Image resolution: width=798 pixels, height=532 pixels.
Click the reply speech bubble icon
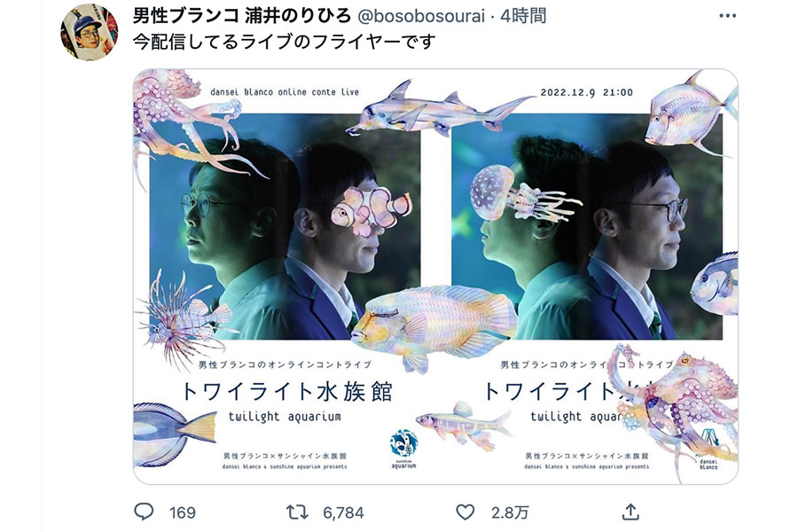(x=144, y=511)
